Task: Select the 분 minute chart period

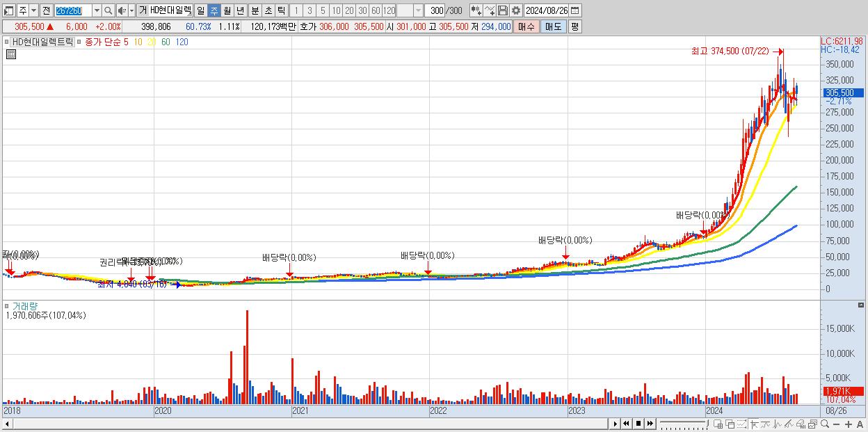Action: [255, 10]
